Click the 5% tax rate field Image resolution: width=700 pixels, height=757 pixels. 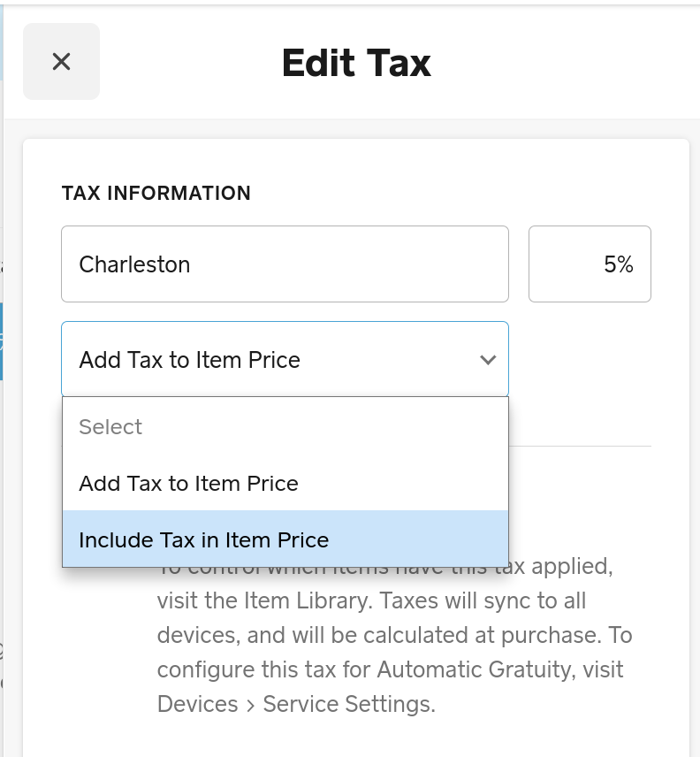click(590, 264)
